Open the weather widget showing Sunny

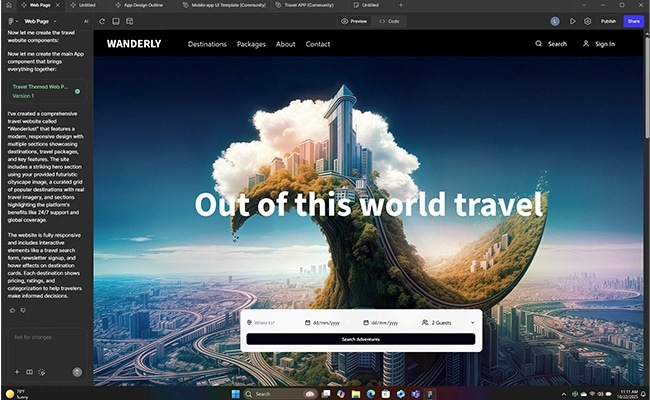coord(17,394)
